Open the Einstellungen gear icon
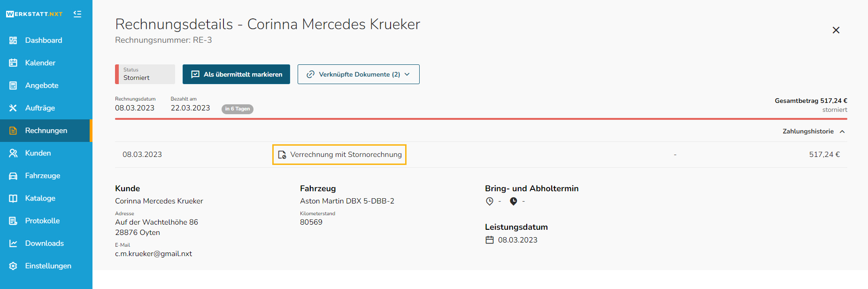 (x=13, y=266)
